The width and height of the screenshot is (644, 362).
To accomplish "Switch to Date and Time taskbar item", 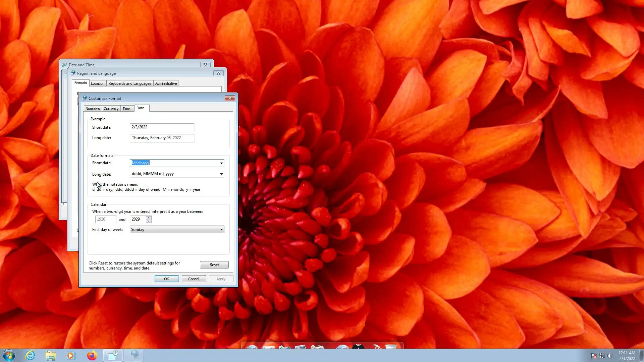I will point(113,355).
